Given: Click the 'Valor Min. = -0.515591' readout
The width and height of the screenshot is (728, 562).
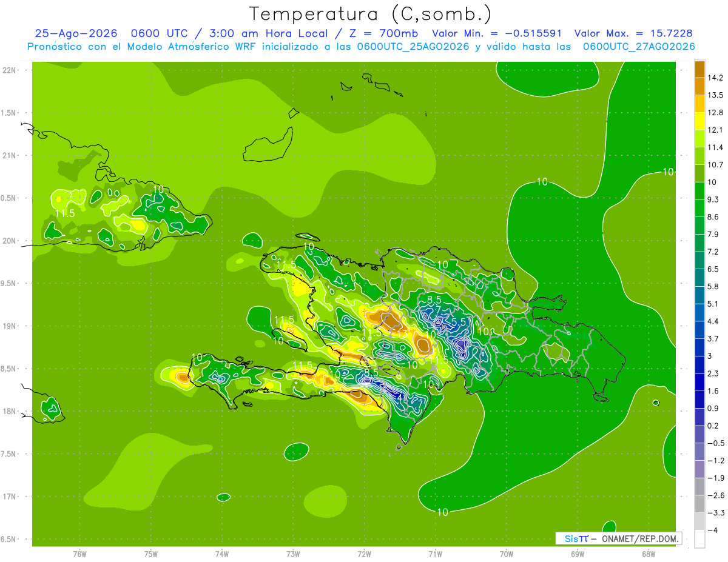Looking at the screenshot, I should click(497, 33).
